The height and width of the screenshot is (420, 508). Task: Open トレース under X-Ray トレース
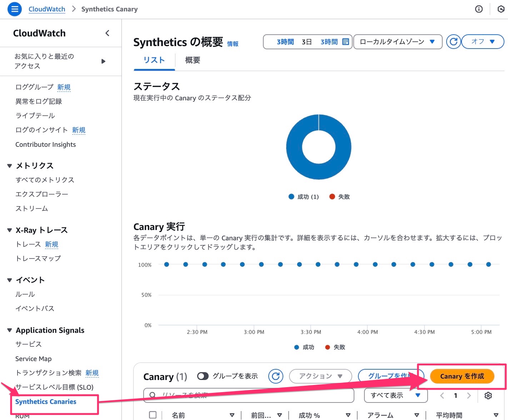coord(28,244)
